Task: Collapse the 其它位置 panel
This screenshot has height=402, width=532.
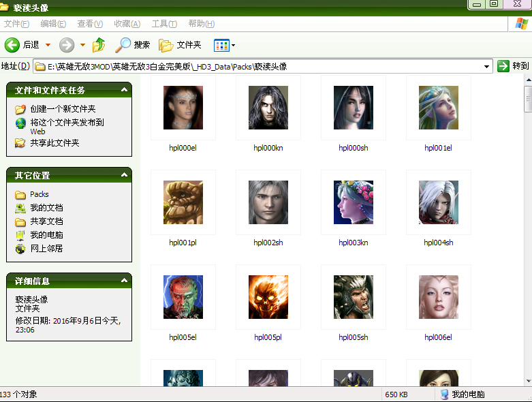Action: 124,175
